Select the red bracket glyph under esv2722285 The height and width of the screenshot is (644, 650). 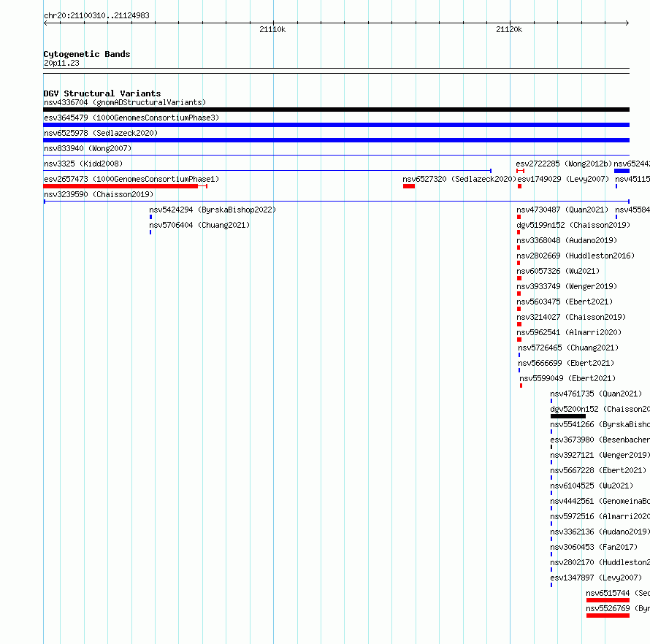[x=520, y=171]
